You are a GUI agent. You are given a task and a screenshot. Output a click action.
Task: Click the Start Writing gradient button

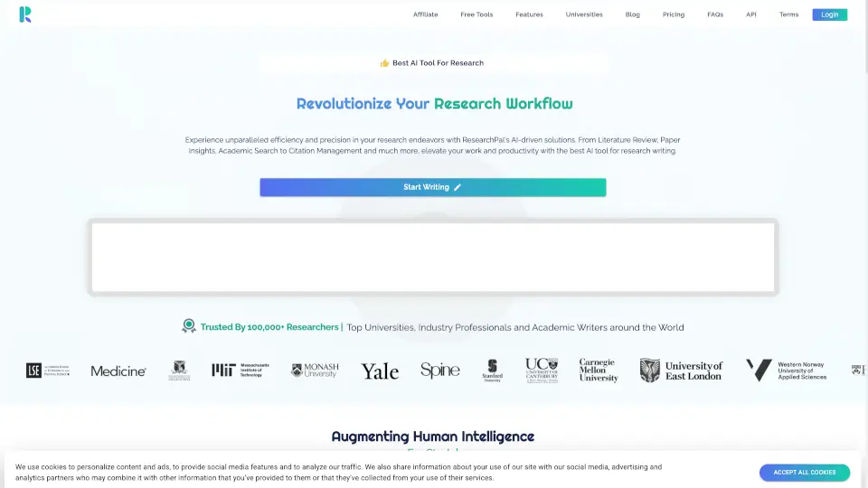point(432,187)
